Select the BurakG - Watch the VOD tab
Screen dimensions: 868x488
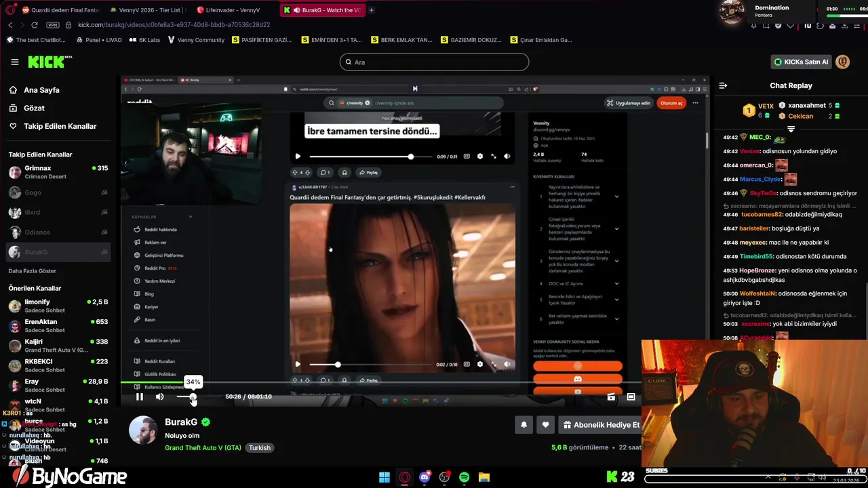[x=321, y=10]
